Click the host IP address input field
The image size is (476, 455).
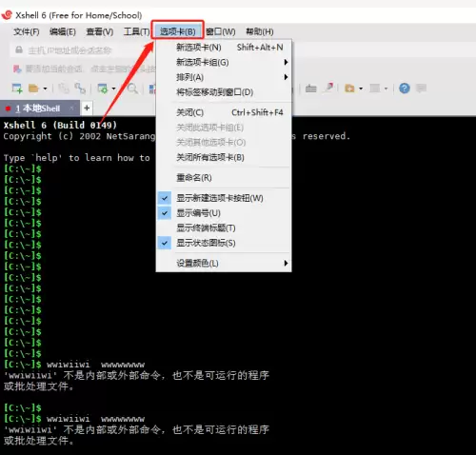click(83, 50)
